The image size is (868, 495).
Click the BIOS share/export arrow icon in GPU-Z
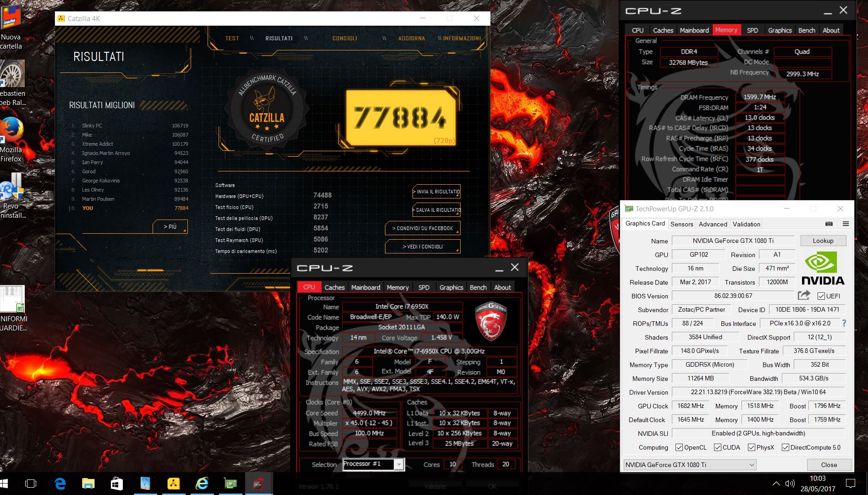(804, 296)
